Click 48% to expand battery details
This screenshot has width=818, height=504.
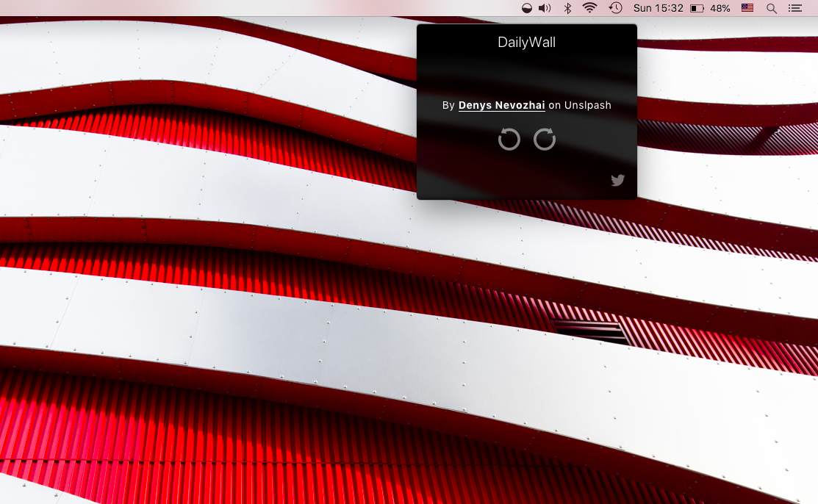(x=718, y=8)
